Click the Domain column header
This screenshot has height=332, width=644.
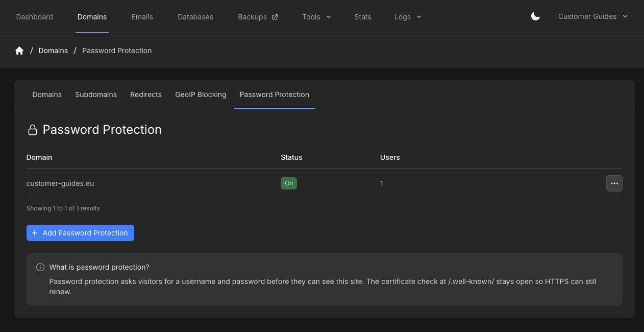(39, 157)
